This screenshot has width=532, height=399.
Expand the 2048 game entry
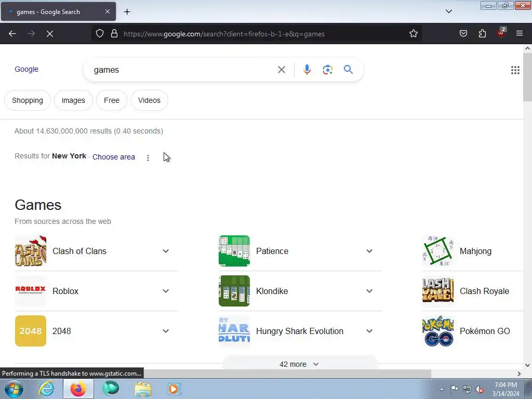pyautogui.click(x=166, y=331)
